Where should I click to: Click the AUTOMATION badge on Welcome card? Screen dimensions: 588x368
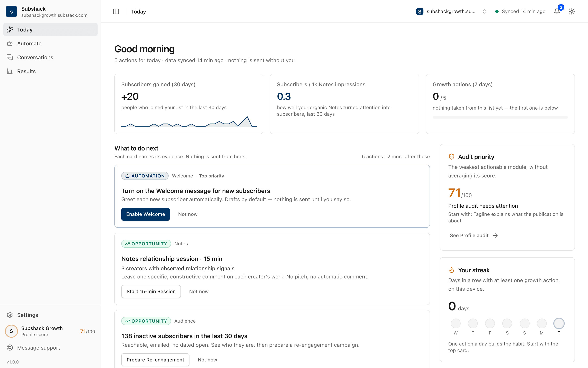[x=145, y=176]
